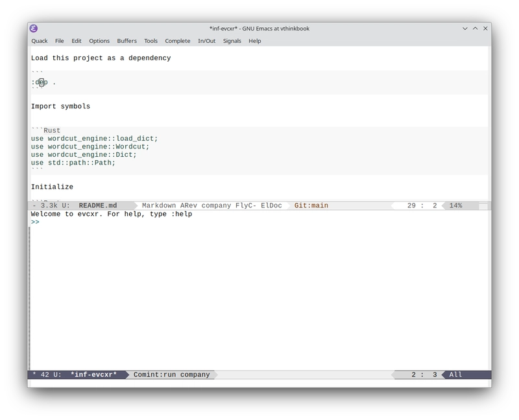Screen dimensions: 519x420
Task: Open the Options menu
Action: tap(99, 41)
